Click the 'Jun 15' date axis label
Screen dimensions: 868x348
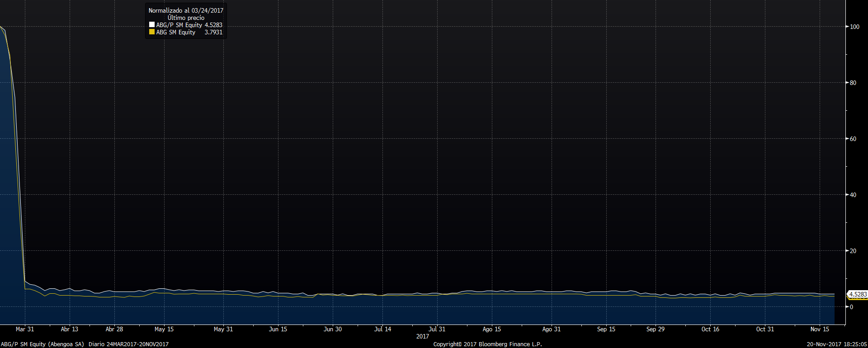pyautogui.click(x=278, y=329)
